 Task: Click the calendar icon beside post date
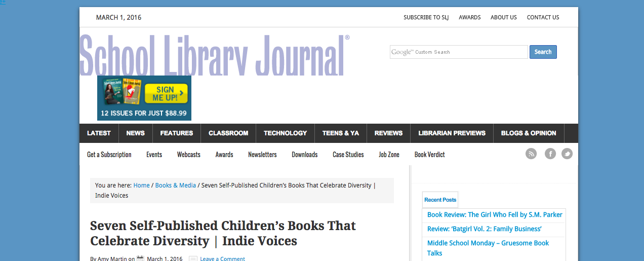pyautogui.click(x=140, y=258)
